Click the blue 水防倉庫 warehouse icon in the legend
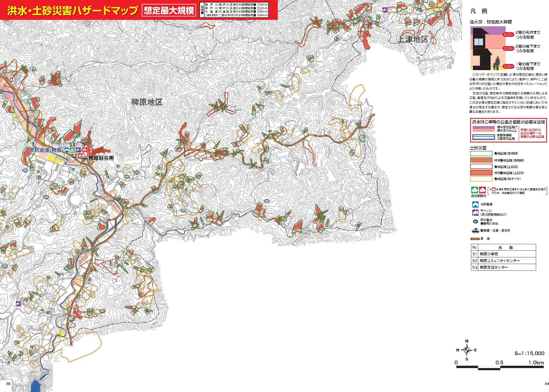 (x=475, y=204)
